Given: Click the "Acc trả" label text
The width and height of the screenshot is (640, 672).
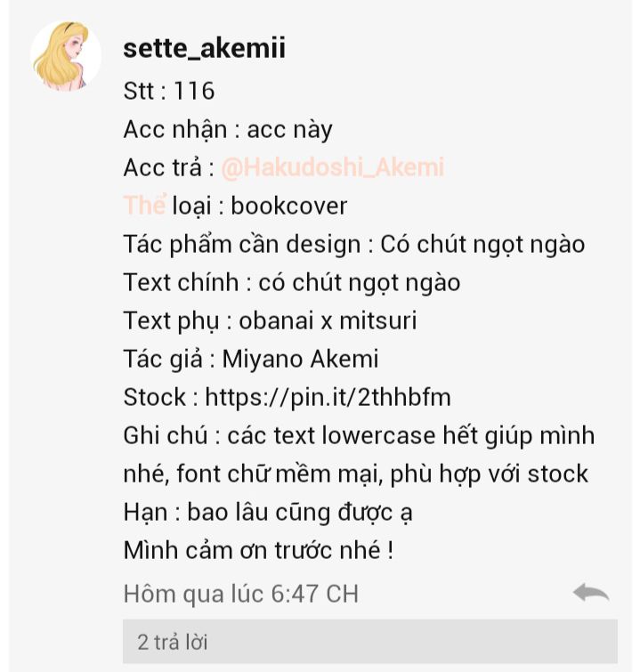Looking at the screenshot, I should point(168,167).
